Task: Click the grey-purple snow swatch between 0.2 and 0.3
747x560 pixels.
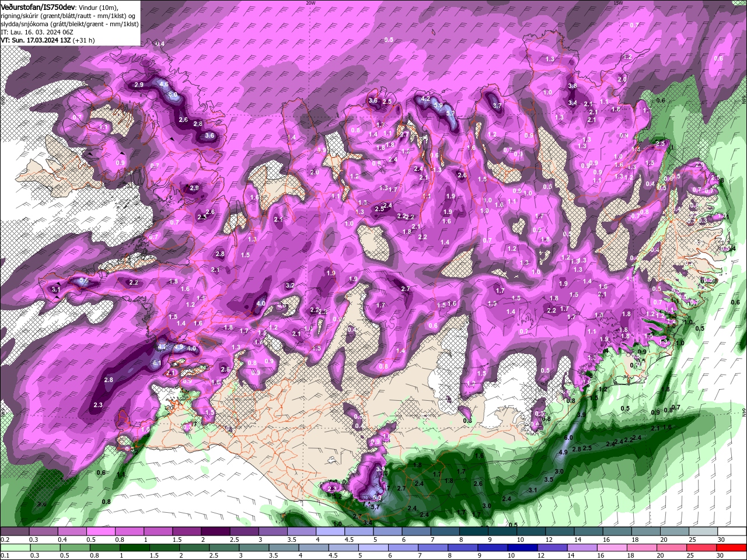Action: click(x=15, y=531)
